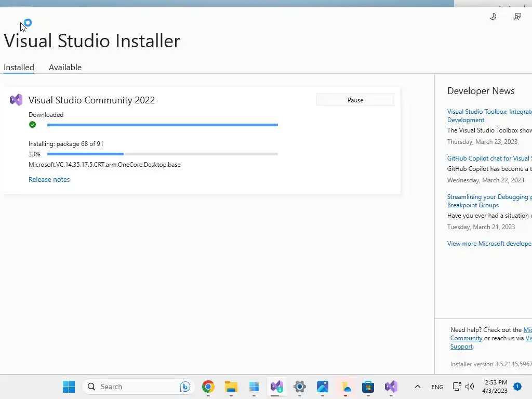
Task: Switch to the Available tab
Action: 65,67
